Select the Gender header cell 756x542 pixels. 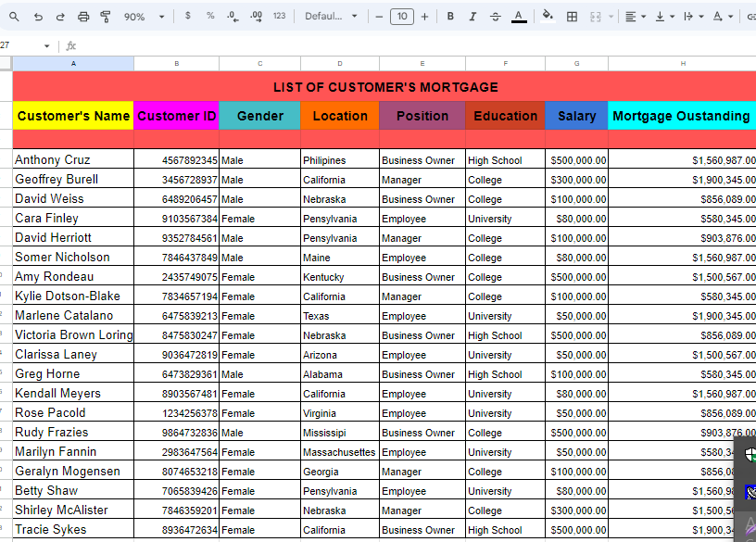(x=259, y=116)
